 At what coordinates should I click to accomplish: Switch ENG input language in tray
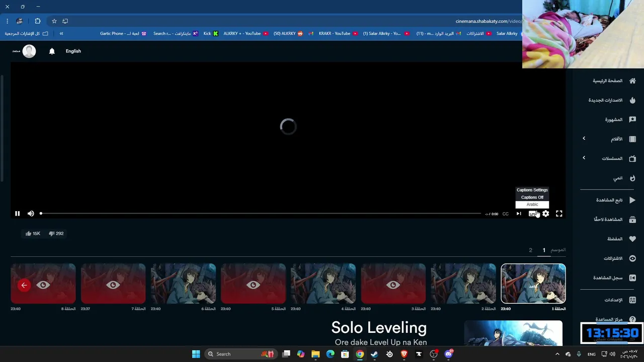click(x=592, y=354)
